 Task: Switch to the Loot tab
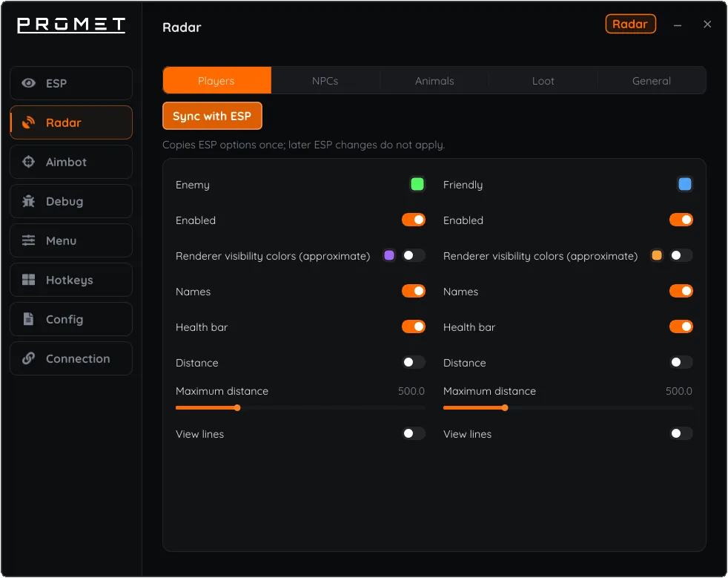click(543, 80)
